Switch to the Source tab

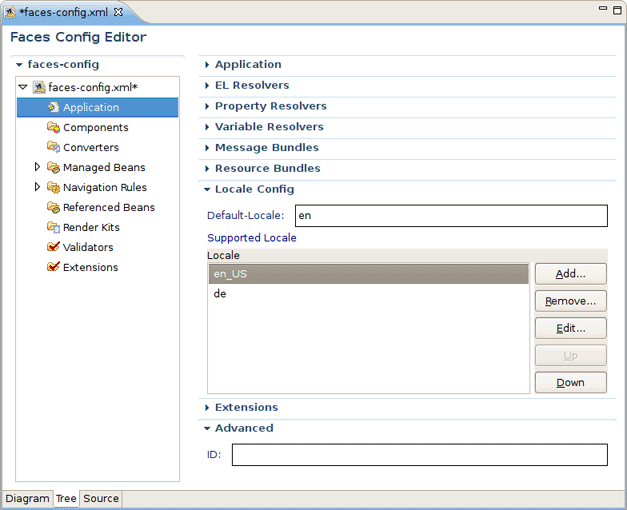click(101, 498)
